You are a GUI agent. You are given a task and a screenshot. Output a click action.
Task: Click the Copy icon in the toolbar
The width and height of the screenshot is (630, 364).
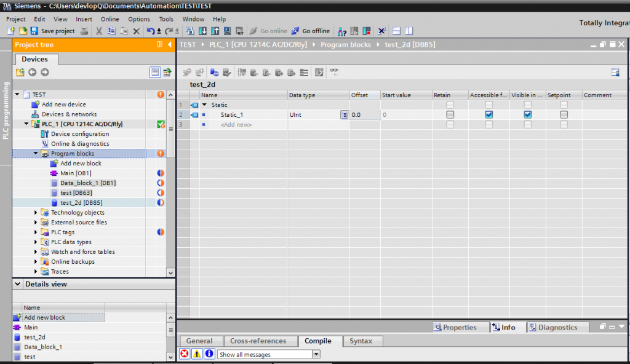point(111,31)
